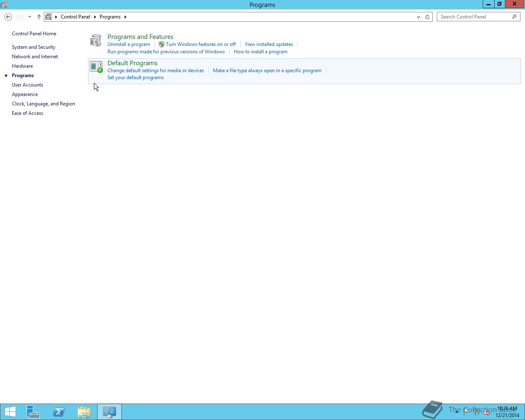Open Network and Internet category
The height and width of the screenshot is (420, 525).
35,57
